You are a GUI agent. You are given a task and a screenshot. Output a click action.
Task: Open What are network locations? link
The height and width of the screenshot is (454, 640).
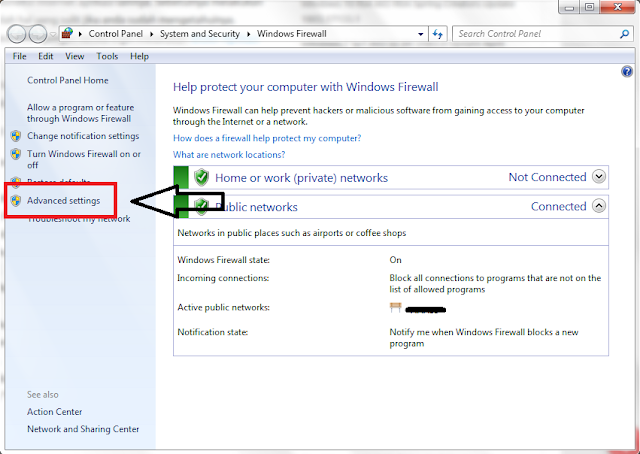click(x=229, y=155)
